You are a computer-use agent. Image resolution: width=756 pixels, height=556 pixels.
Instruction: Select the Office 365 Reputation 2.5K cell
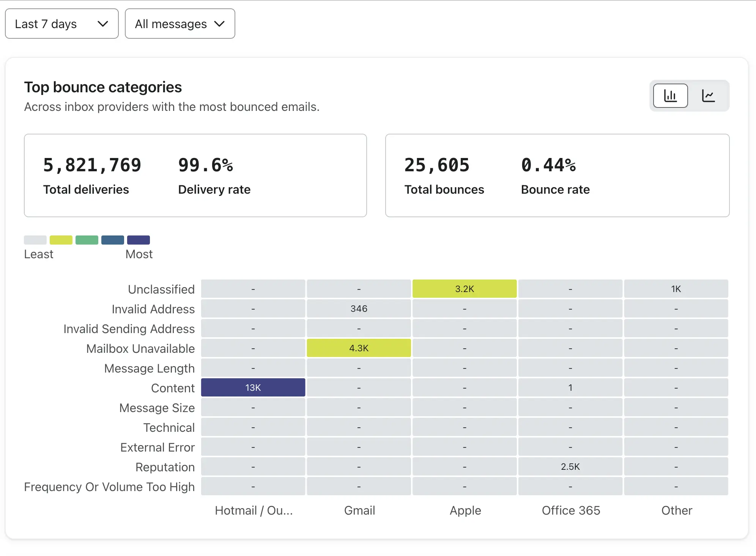570,467
